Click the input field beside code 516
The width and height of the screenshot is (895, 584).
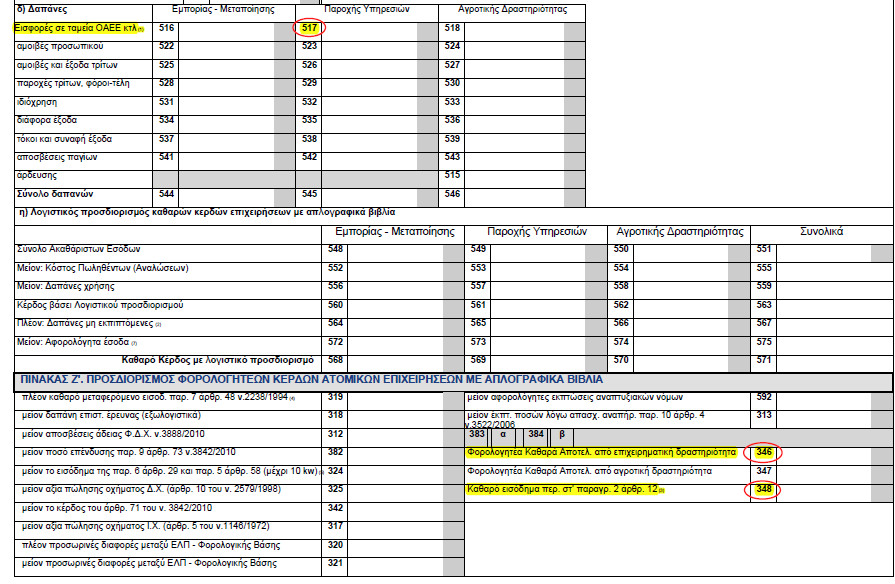click(x=225, y=28)
